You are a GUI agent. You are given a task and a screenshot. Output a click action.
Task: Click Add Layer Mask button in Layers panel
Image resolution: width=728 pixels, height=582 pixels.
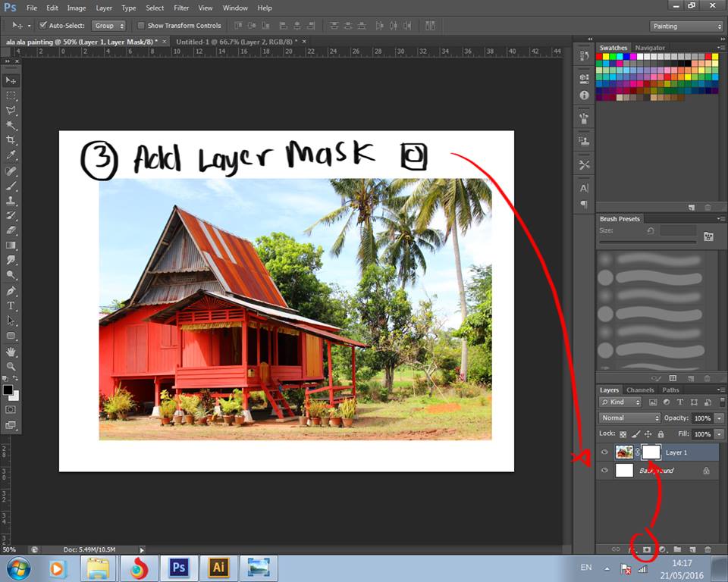tap(647, 549)
